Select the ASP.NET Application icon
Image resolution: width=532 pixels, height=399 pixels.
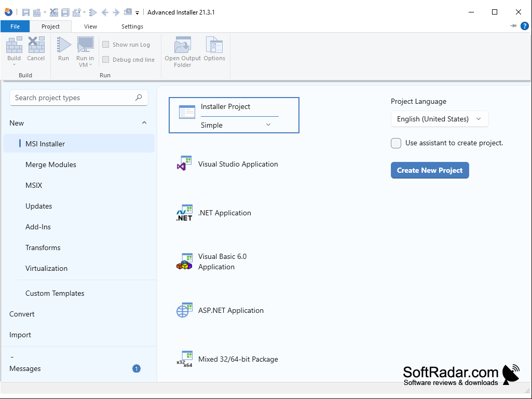pos(185,310)
